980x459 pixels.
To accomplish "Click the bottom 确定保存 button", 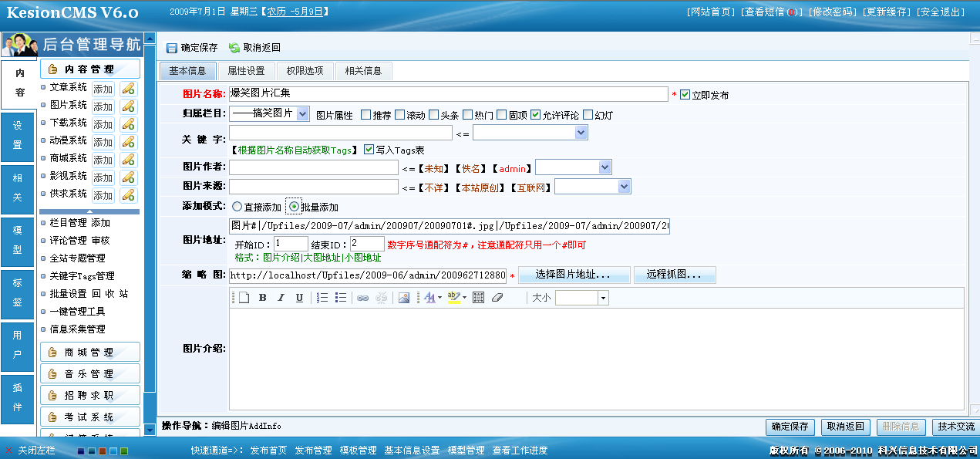I will [x=790, y=427].
